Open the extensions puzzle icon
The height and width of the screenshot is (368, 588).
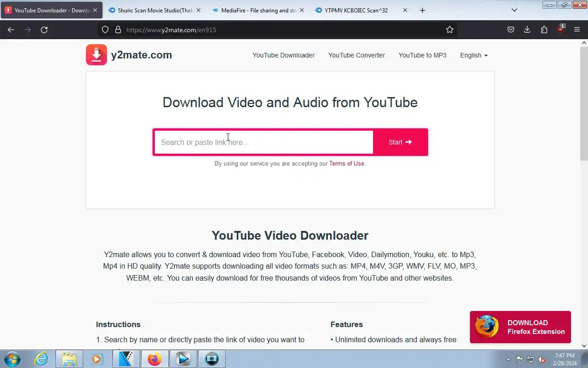tap(544, 29)
